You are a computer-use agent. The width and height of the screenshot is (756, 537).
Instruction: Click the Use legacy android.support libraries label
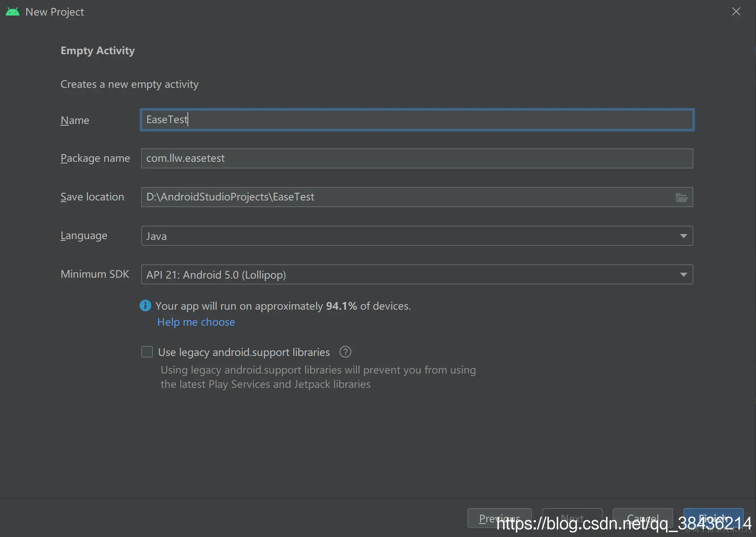coord(244,352)
